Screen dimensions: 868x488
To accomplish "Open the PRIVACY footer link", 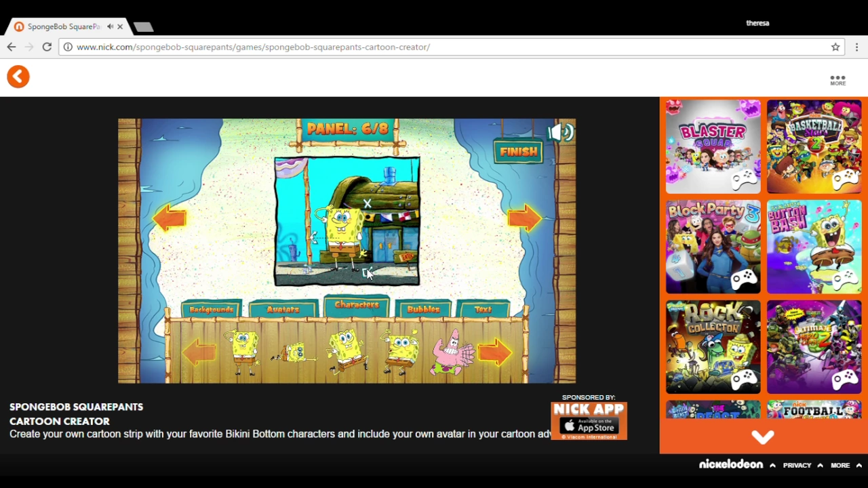I will (x=797, y=466).
